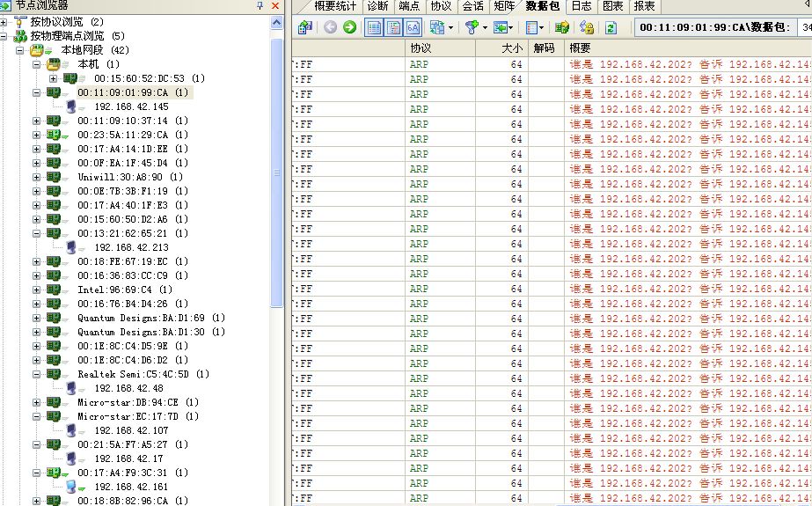The height and width of the screenshot is (506, 812).
Task: Click the export packets icon at toolbar start
Action: pos(304,27)
